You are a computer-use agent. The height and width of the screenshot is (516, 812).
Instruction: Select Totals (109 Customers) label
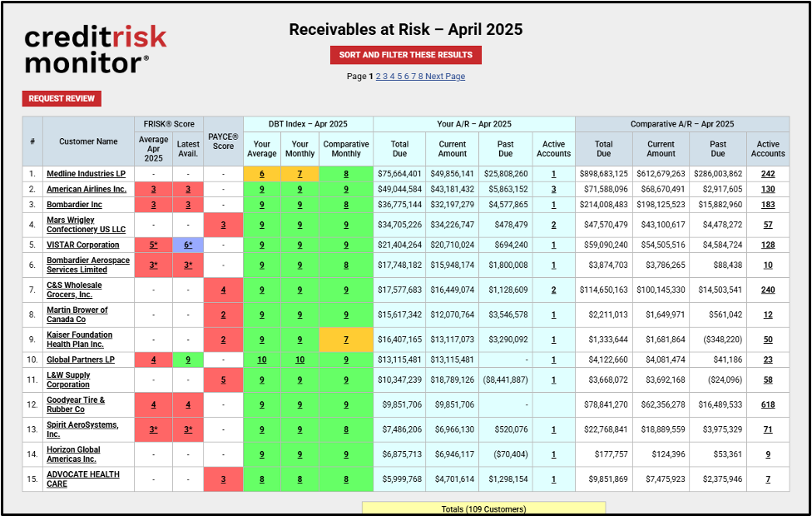tap(483, 509)
